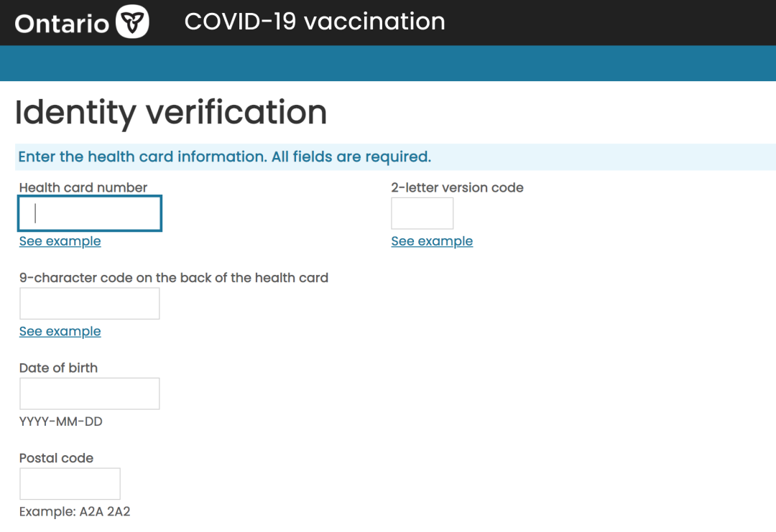Click the 2-letter version code label
The image size is (776, 532).
[x=457, y=187]
